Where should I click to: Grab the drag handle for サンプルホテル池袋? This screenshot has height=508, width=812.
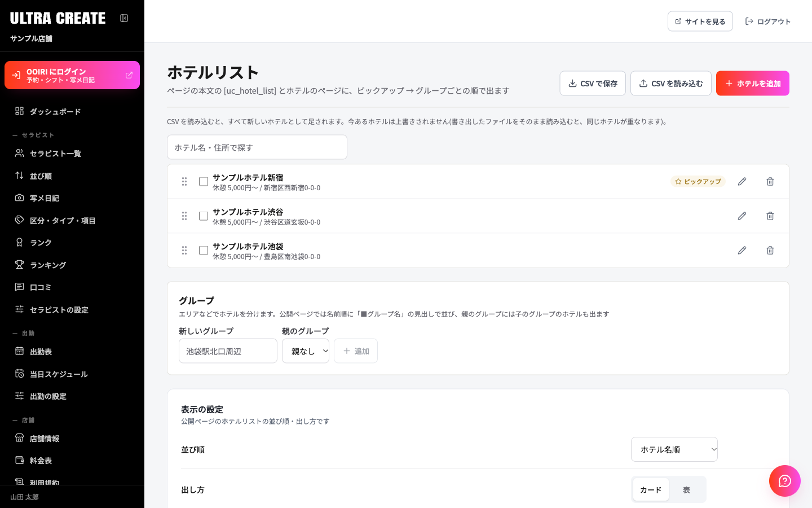(x=184, y=251)
